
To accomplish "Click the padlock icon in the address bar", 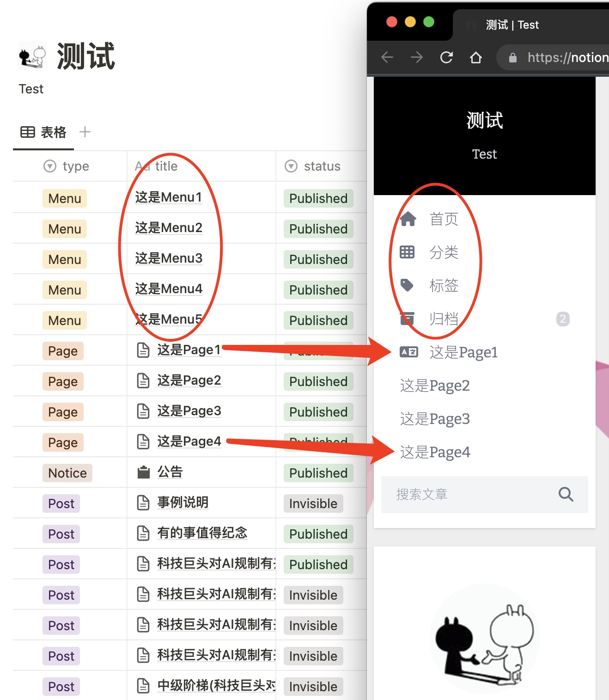I will [512, 57].
